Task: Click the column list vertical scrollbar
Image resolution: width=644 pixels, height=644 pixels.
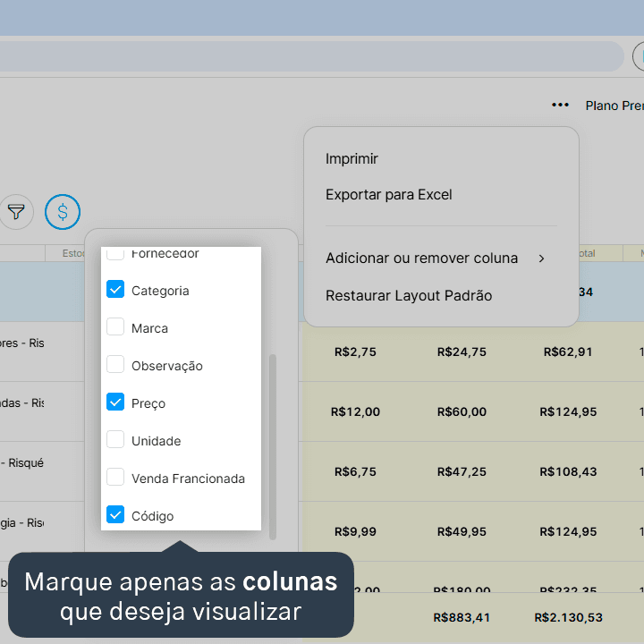Action: point(272,447)
